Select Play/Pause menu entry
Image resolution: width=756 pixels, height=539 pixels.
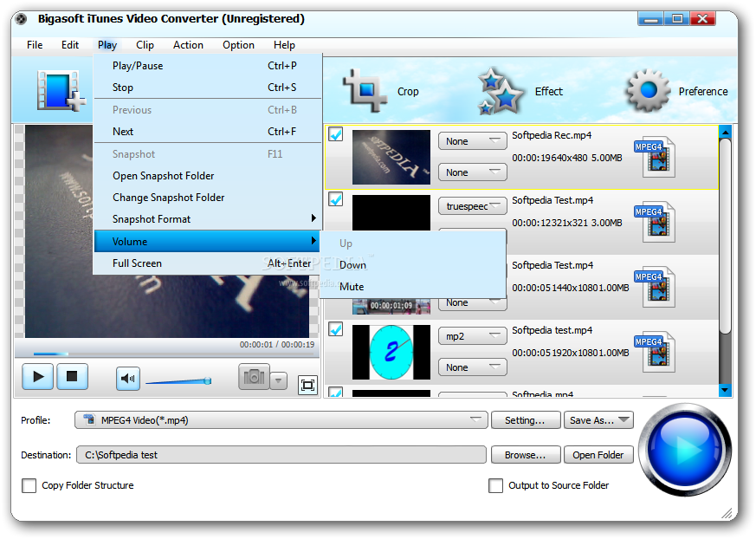tap(207, 66)
